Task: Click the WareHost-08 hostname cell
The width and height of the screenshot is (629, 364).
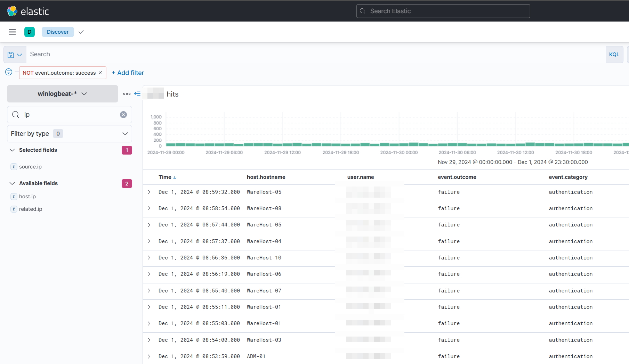Action: point(264,208)
